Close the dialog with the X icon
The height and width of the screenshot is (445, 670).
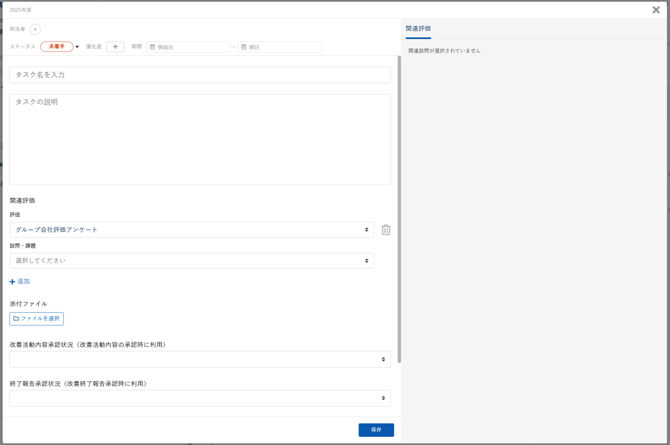click(656, 10)
